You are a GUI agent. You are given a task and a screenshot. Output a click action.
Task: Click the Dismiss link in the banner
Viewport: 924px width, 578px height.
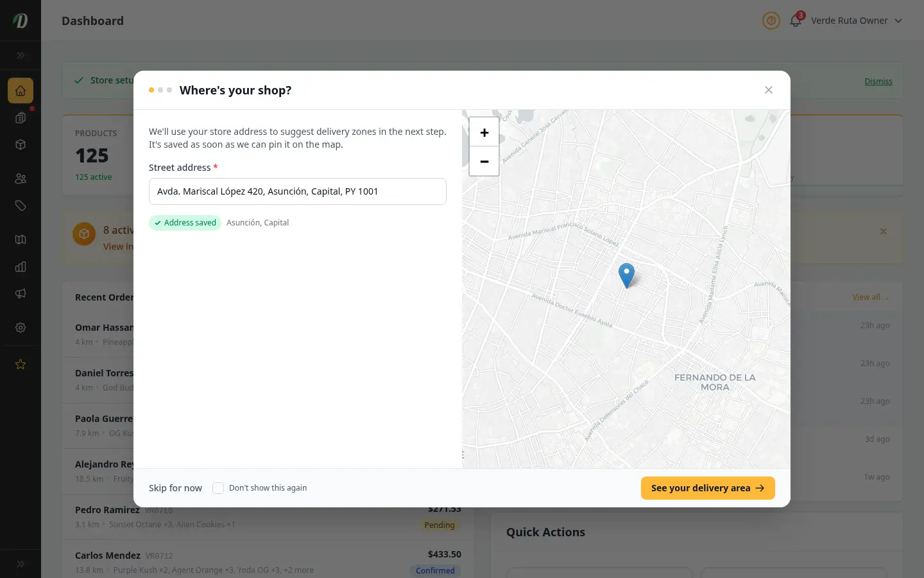pyautogui.click(x=878, y=82)
